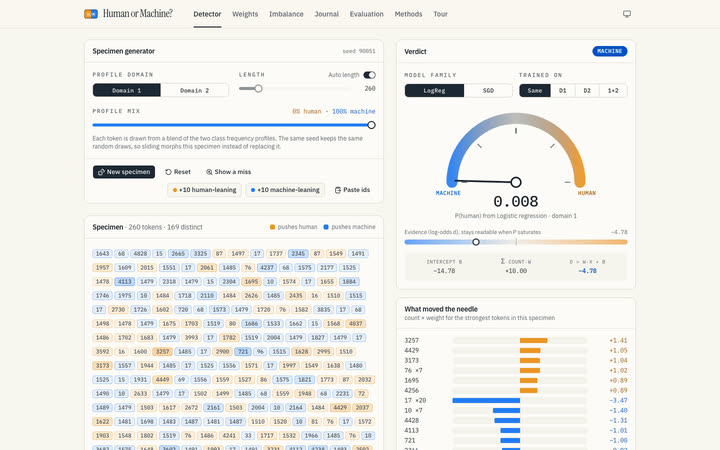Click the Human or Machine logo icon
The height and width of the screenshot is (450, 720).
pos(90,14)
